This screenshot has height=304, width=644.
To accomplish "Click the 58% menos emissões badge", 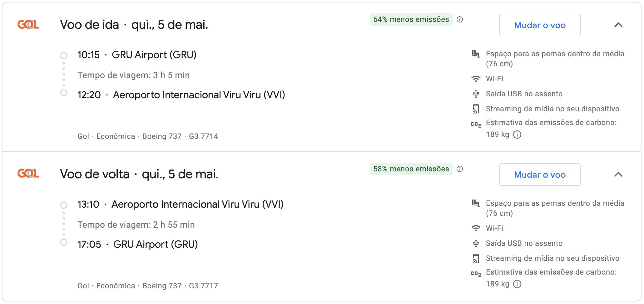I will pyautogui.click(x=411, y=169).
